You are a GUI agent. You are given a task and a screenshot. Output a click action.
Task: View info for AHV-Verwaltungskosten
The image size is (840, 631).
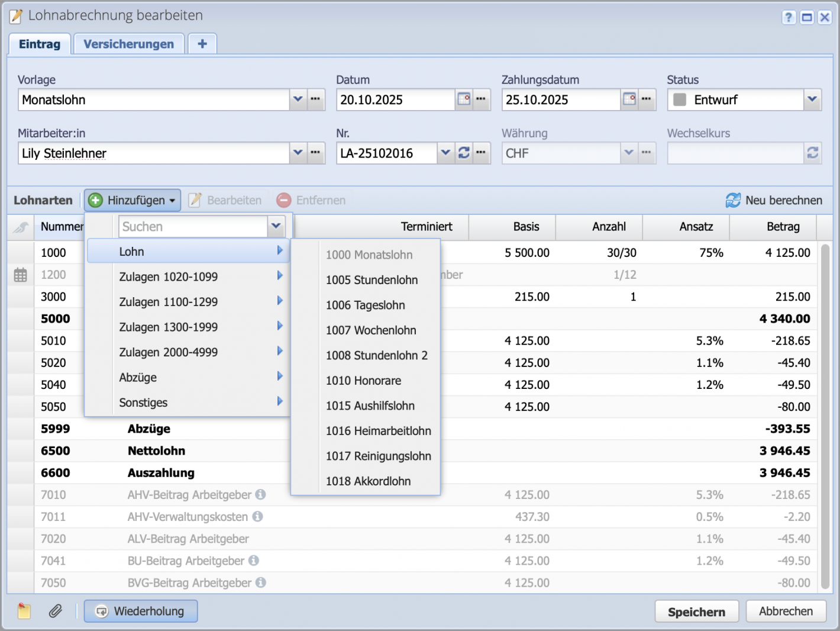(x=257, y=517)
